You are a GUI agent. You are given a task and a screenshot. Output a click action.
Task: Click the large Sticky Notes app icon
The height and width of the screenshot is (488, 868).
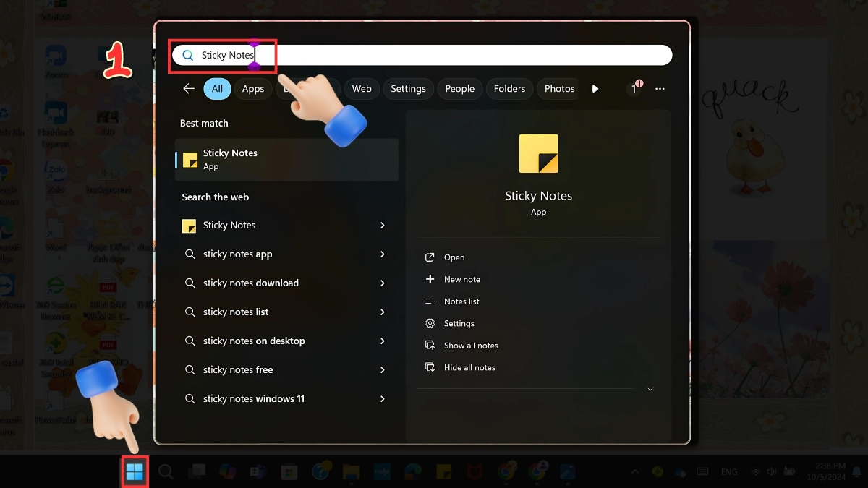pyautogui.click(x=539, y=153)
